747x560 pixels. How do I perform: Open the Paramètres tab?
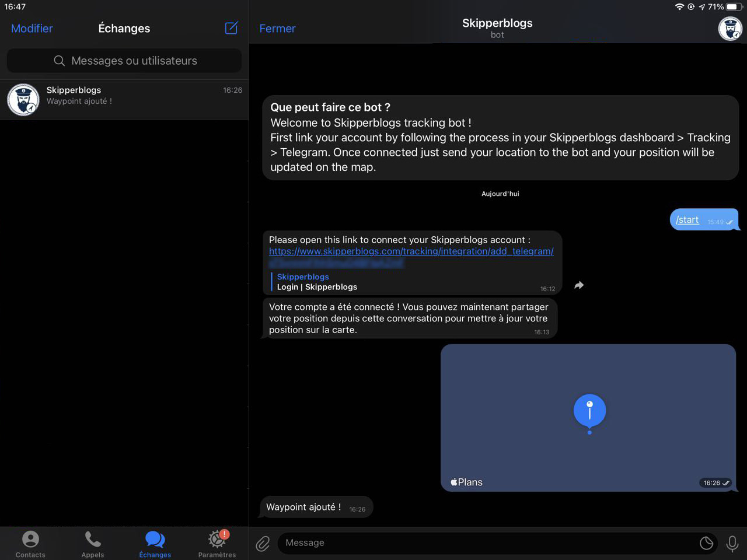click(217, 544)
